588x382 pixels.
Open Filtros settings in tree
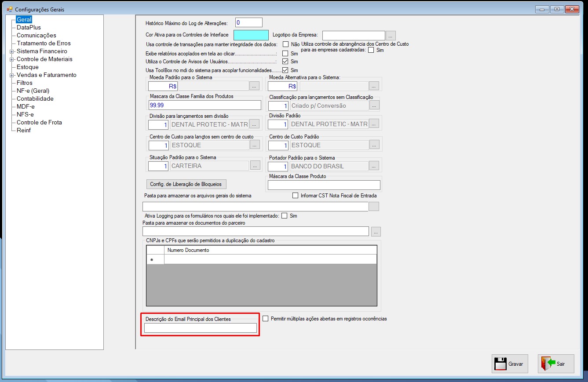click(25, 83)
